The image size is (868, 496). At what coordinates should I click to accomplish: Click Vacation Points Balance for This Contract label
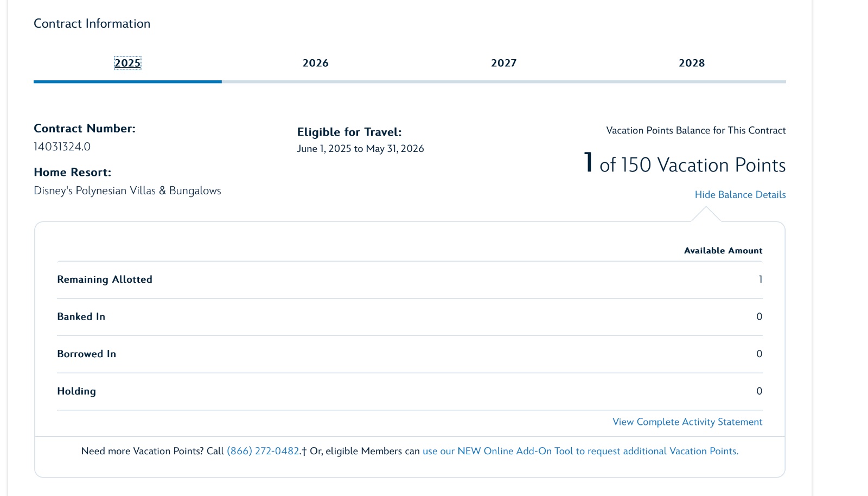pyautogui.click(x=695, y=131)
